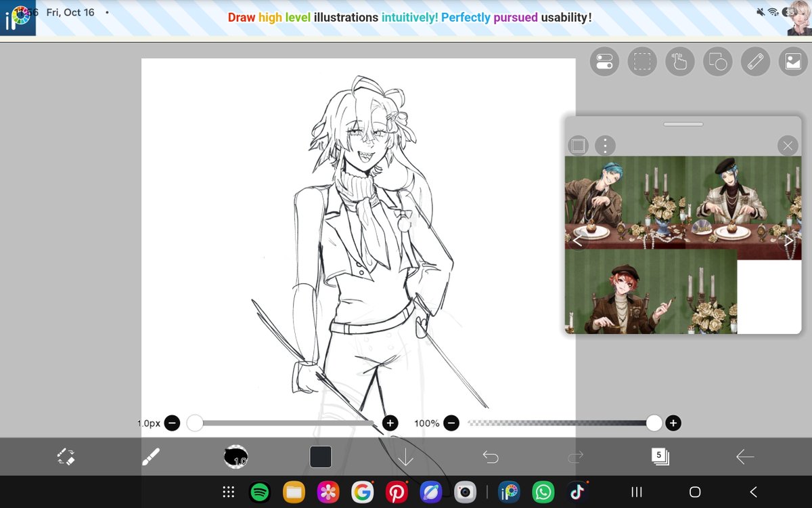Open the stabilizer toggle settings icon

pos(604,62)
